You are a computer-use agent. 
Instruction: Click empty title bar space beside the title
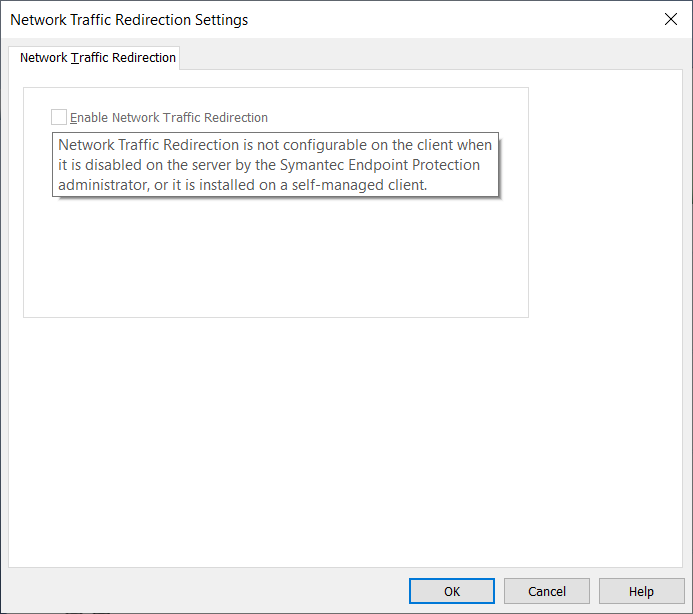(450, 19)
